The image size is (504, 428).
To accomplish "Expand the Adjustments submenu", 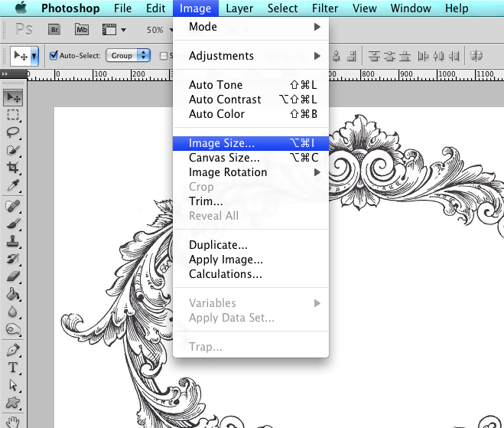I will click(x=251, y=56).
